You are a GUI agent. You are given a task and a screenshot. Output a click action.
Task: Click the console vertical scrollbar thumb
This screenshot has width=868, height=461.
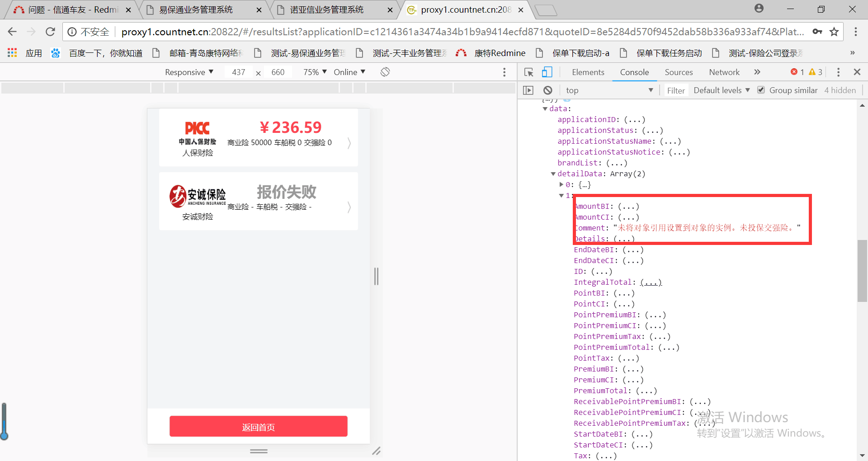[862, 271]
